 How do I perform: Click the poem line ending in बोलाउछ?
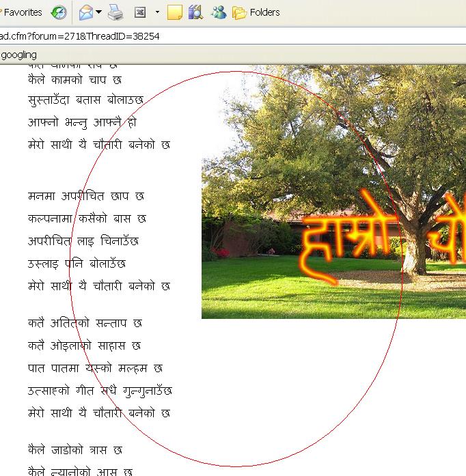point(86,100)
